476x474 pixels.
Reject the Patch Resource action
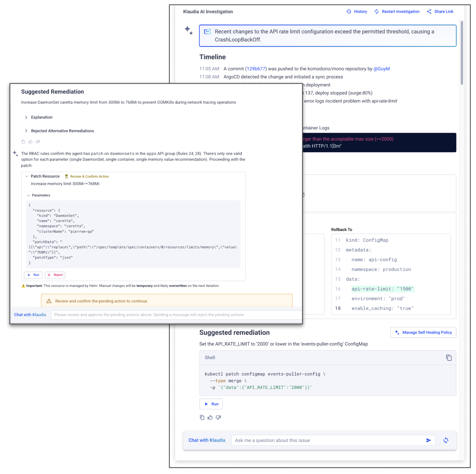[x=55, y=275]
